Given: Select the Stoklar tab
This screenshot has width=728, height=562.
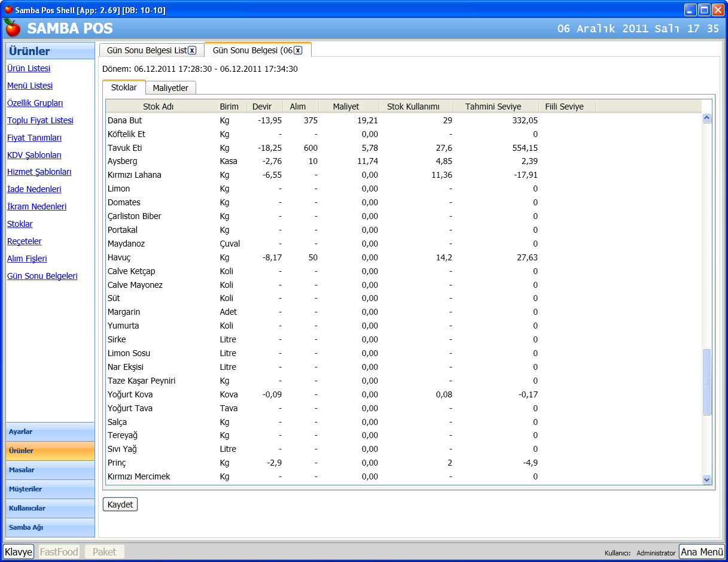Looking at the screenshot, I should [124, 87].
